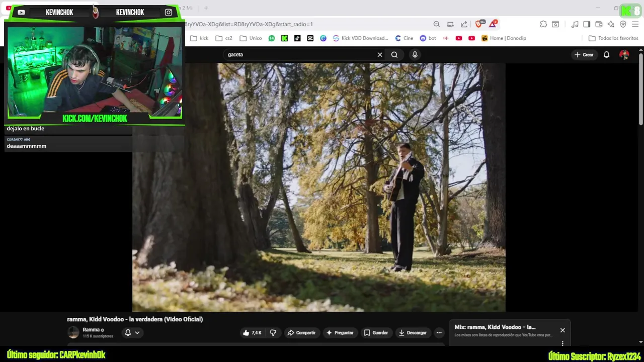This screenshot has height=362, width=644.
Task: Click the Descargar download button
Action: pyautogui.click(x=413, y=333)
